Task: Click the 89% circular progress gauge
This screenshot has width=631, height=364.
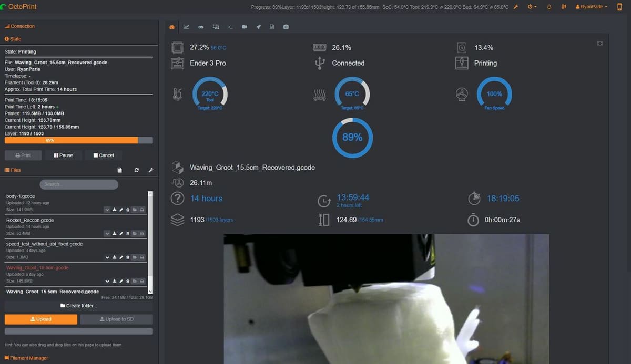Action: click(x=352, y=138)
